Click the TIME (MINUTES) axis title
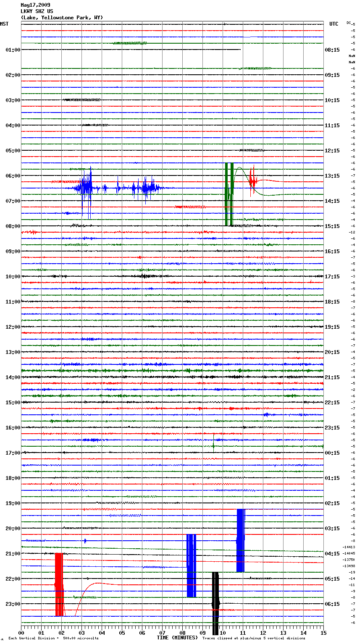Screen dimensions: 357x644 (177, 638)
